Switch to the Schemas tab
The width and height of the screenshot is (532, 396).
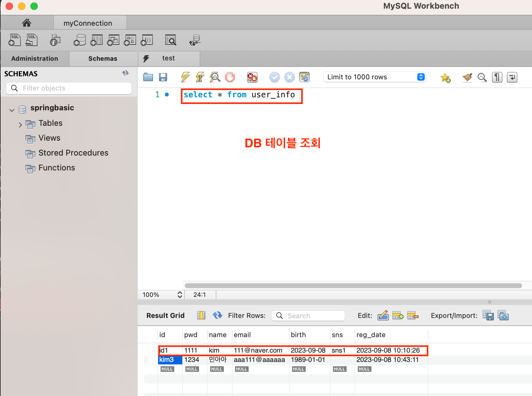pyautogui.click(x=103, y=59)
